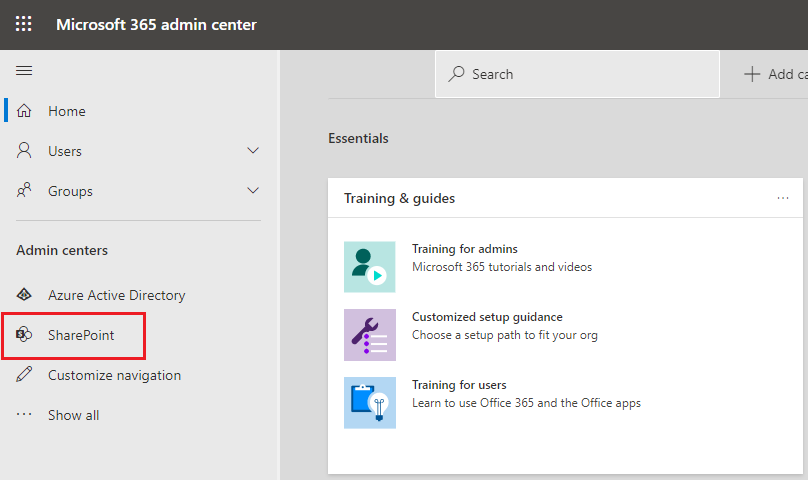Click the Home house icon
808x480 pixels.
(24, 110)
